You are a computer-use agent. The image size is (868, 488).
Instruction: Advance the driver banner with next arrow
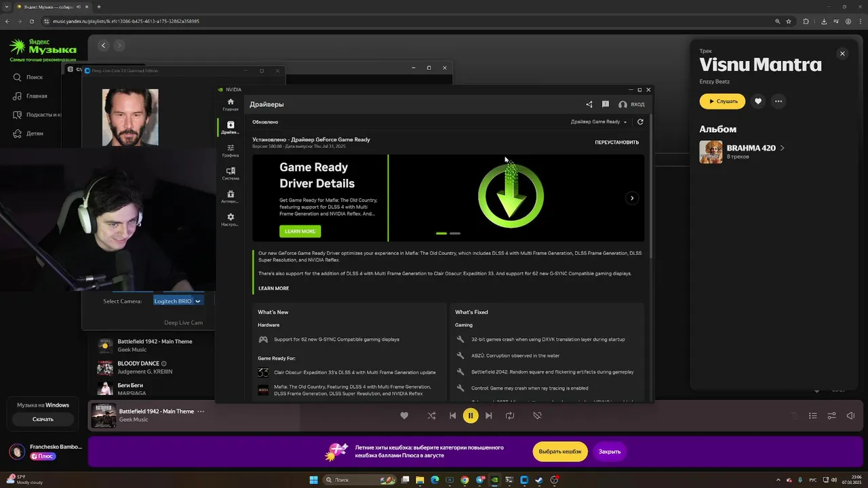click(632, 198)
